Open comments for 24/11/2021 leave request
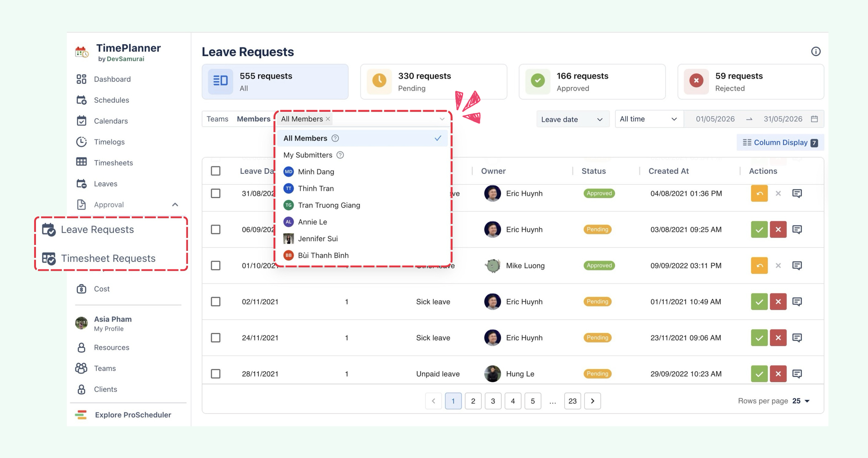The image size is (868, 458). (x=797, y=338)
